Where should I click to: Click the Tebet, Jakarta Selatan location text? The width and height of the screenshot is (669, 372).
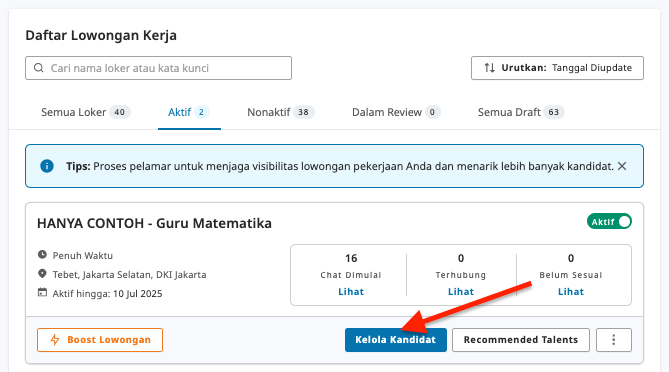129,274
